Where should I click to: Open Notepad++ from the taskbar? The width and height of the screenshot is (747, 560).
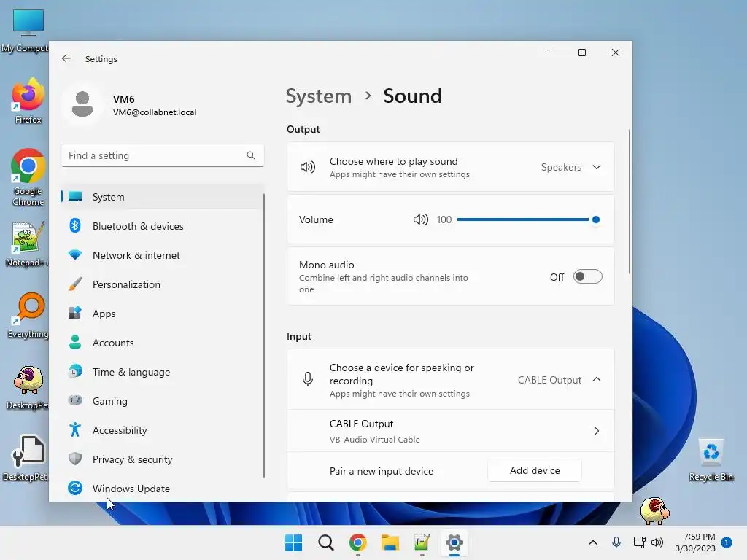[422, 542]
